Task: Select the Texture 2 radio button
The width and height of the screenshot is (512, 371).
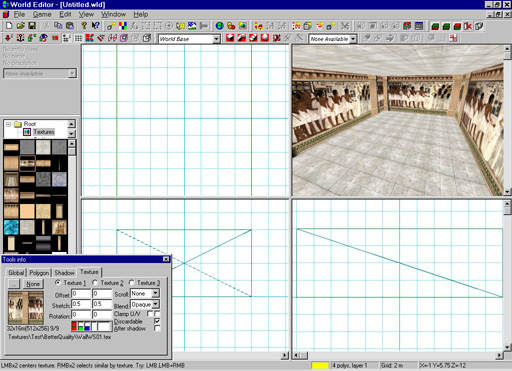Action: tap(95, 283)
